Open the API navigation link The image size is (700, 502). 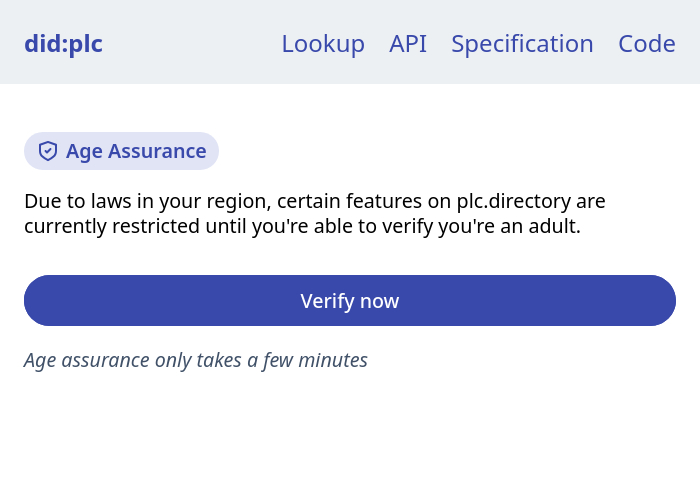[408, 44]
